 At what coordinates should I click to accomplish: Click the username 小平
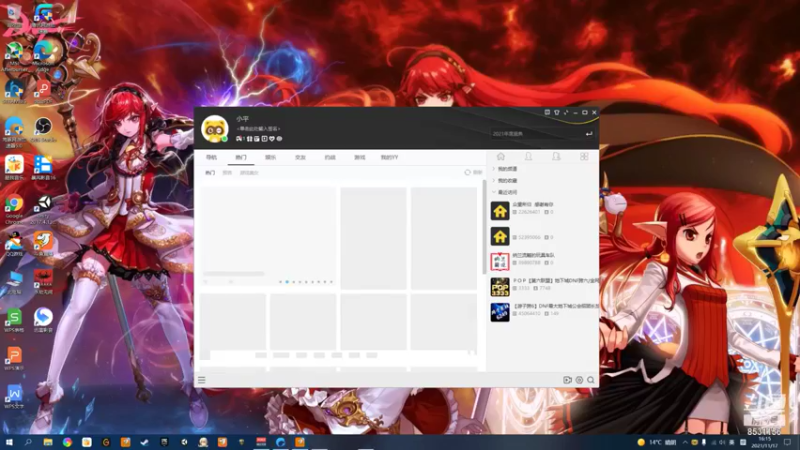[242, 118]
